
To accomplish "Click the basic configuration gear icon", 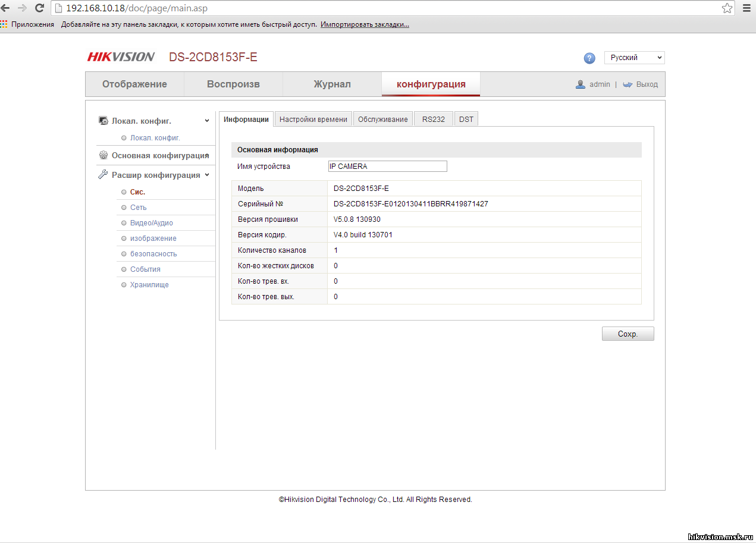I will 103,155.
